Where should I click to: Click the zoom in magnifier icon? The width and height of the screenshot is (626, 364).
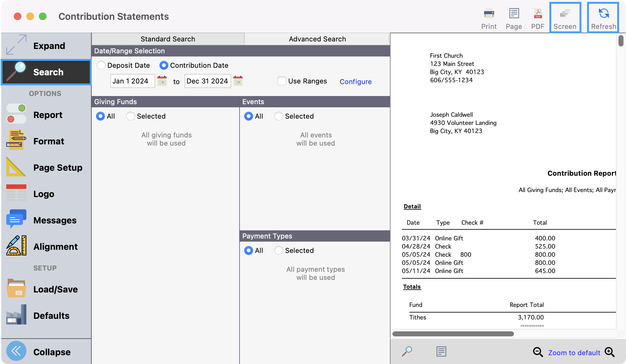[610, 352]
